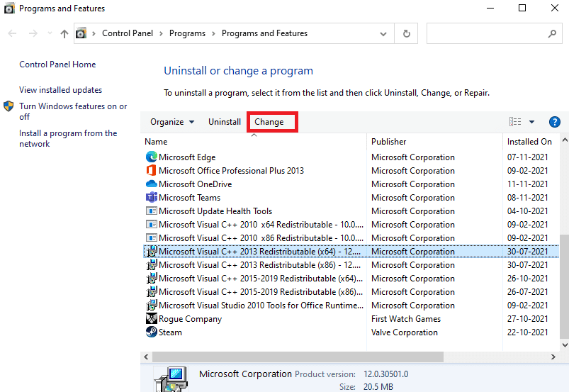Screen dimensions: 569x392
Task: Click the Programs and Features breadcrumb
Action: [264, 33]
